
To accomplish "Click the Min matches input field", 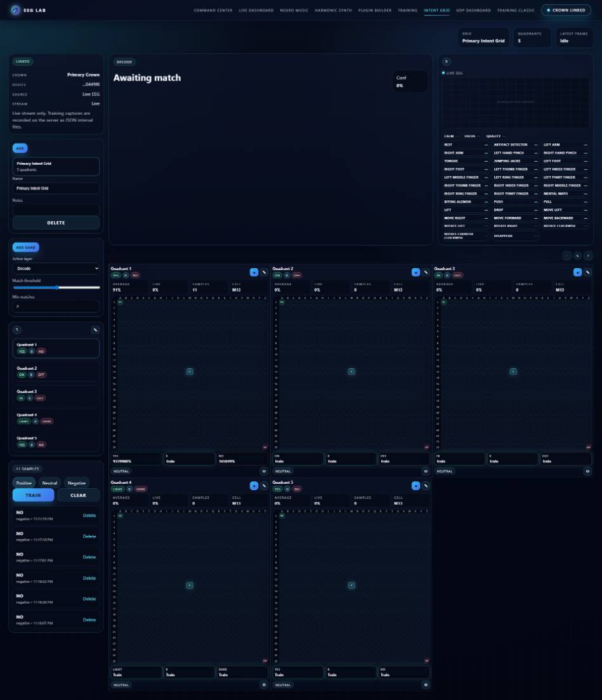I will pos(56,306).
